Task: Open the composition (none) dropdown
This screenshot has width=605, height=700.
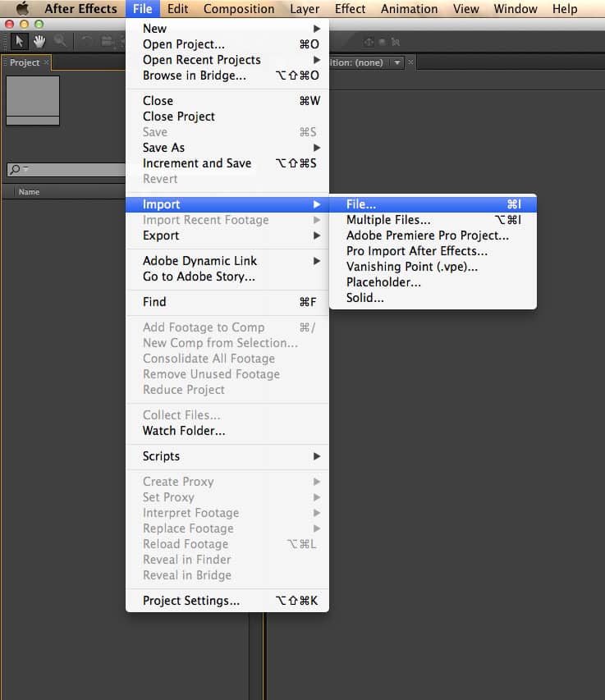Action: click(397, 62)
